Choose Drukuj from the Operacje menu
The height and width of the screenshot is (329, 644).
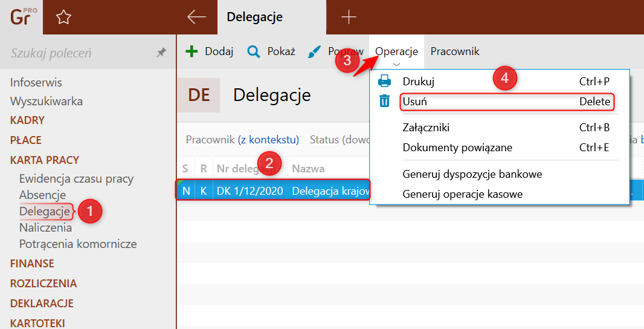(x=498, y=82)
